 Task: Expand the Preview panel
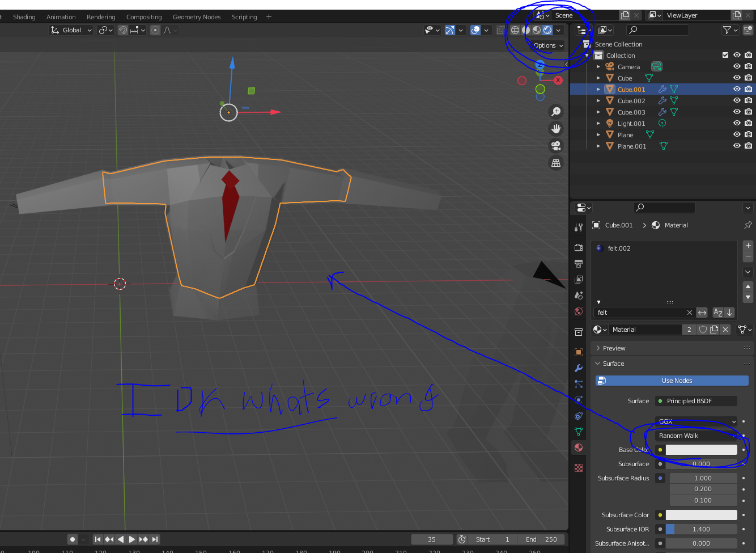(672, 348)
